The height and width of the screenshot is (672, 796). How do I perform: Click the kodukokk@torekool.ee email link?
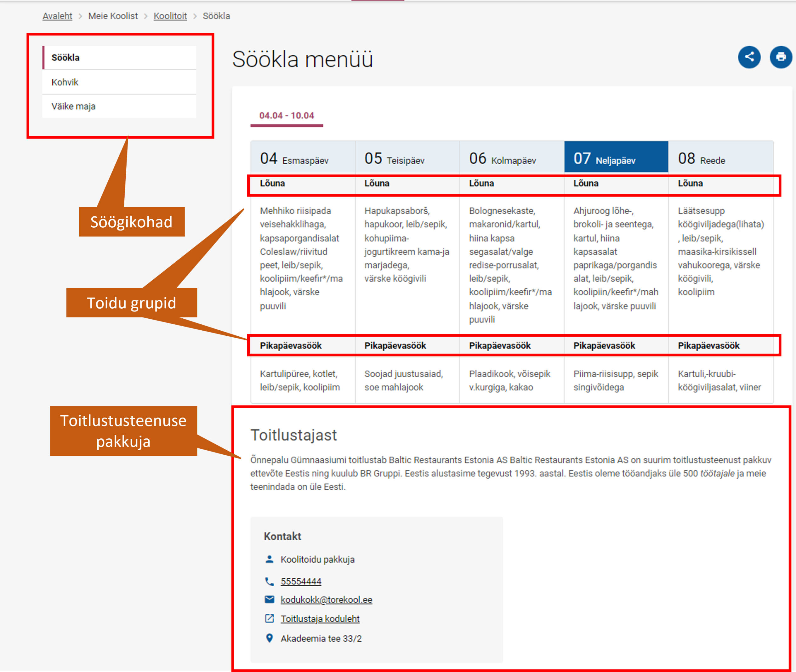click(326, 600)
